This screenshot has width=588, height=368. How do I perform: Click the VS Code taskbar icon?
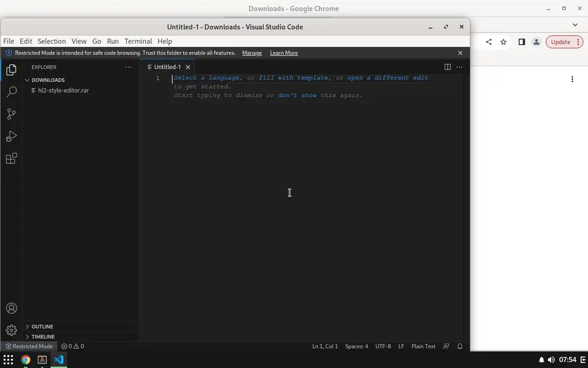pyautogui.click(x=59, y=360)
